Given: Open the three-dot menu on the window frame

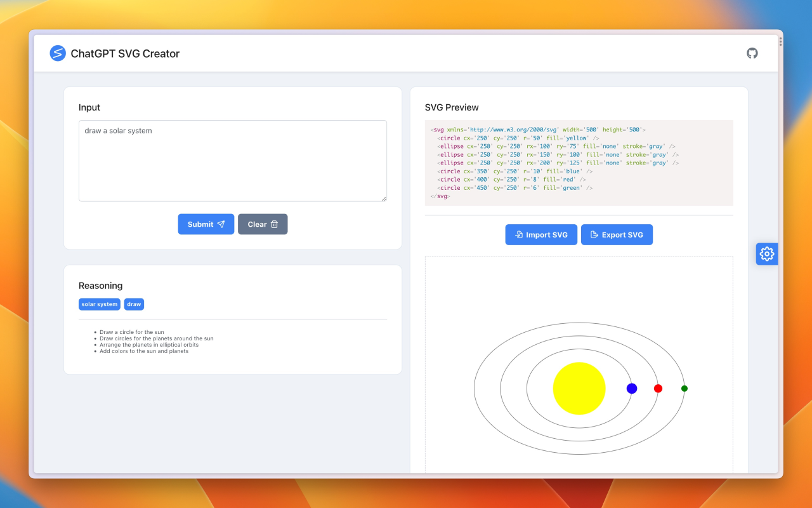Looking at the screenshot, I should point(780,41).
